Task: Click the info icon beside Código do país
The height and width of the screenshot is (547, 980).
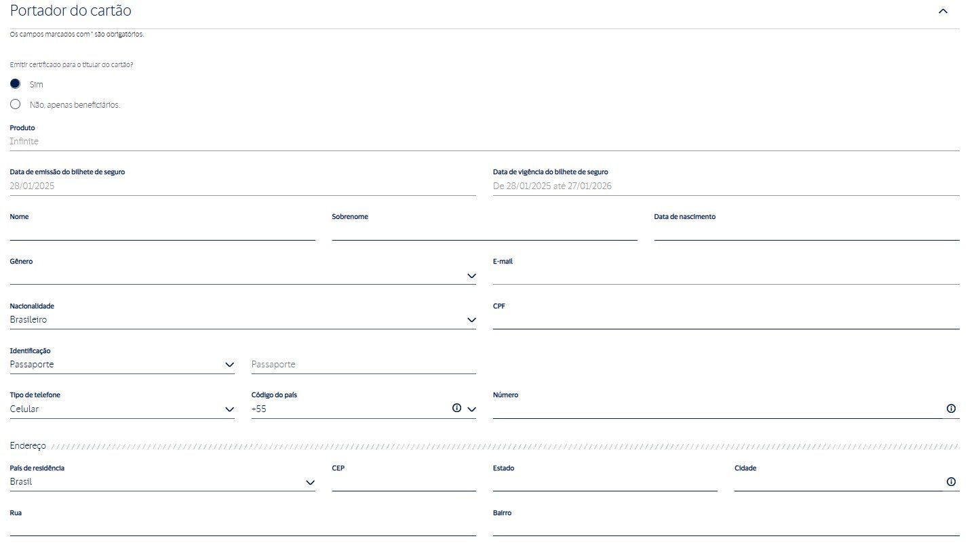Action: point(456,408)
